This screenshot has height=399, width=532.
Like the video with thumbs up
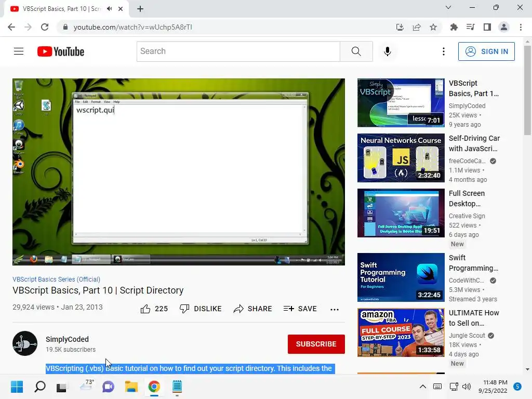(x=154, y=309)
